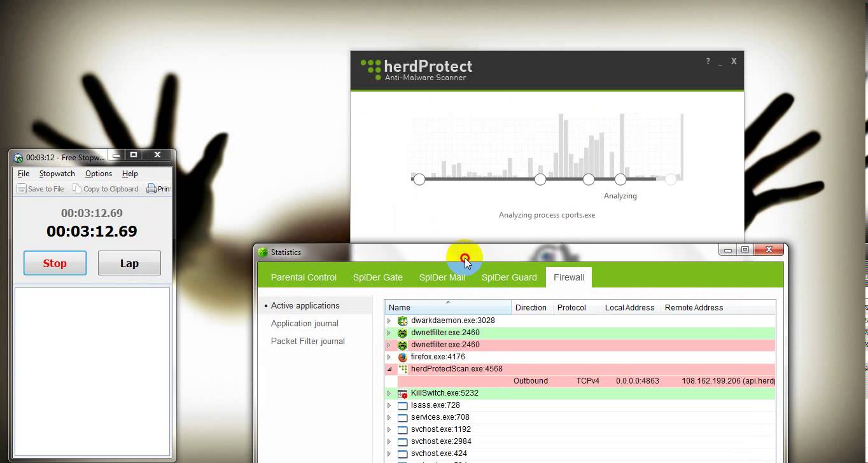Click the Local Address column header
This screenshot has width=868, height=463.
630,308
